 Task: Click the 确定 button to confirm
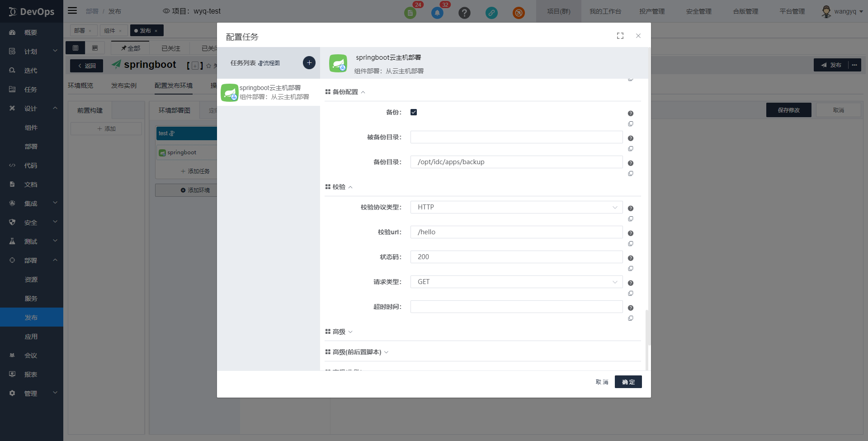point(628,382)
